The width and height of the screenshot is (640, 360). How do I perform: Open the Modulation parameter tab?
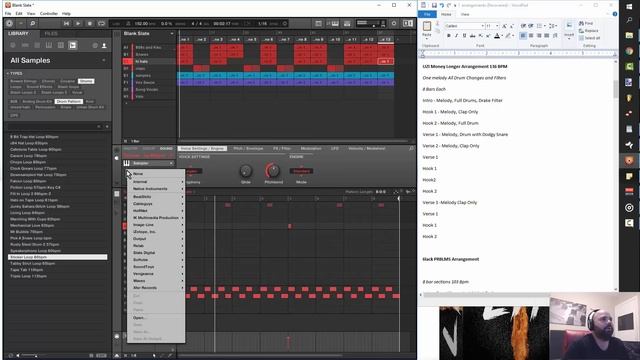311,149
